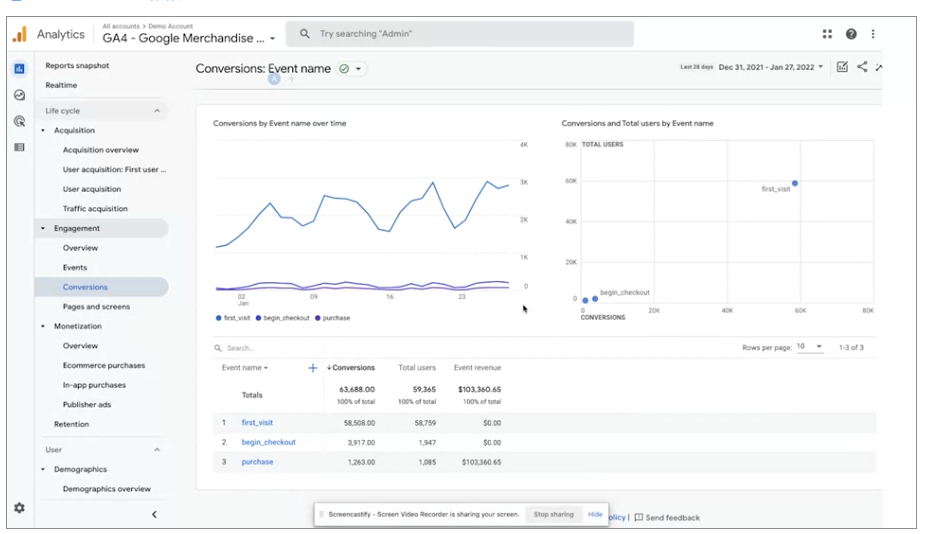Open the purchase event link
The image size is (925, 534).
(x=257, y=462)
